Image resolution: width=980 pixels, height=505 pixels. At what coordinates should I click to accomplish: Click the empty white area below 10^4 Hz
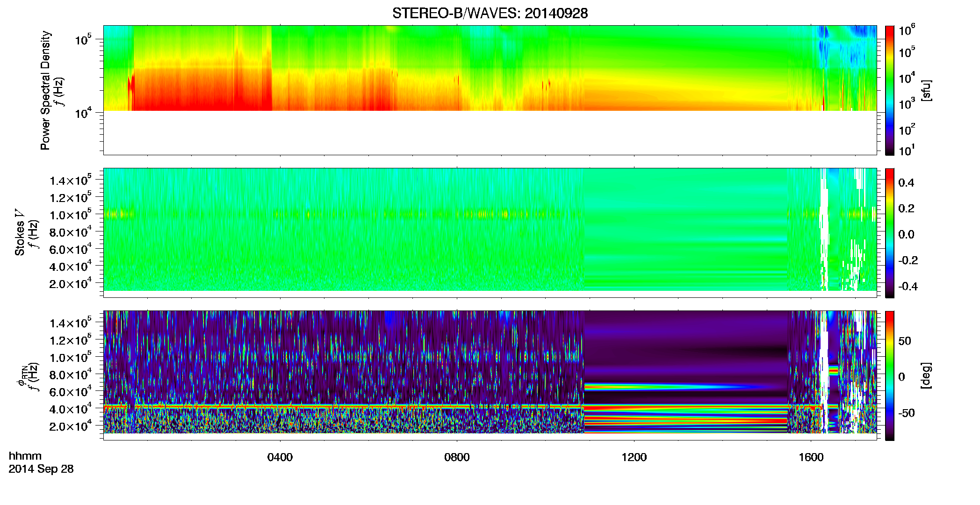click(490, 132)
